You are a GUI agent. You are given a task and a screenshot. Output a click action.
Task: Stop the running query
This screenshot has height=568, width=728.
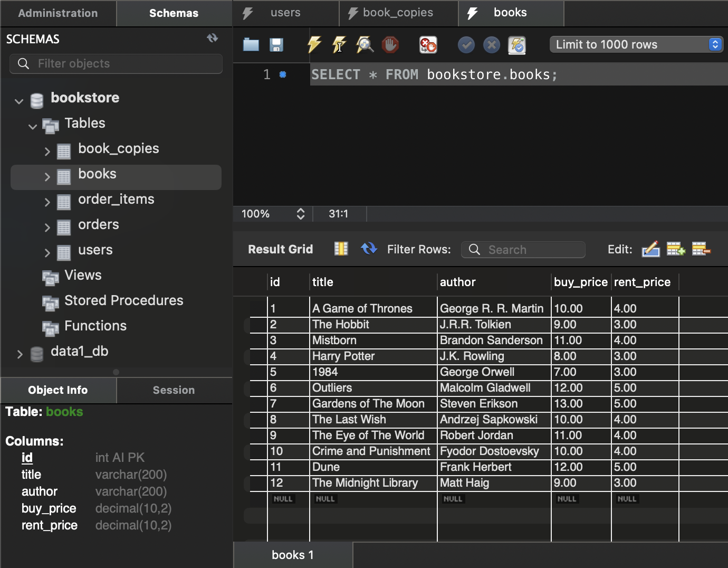pos(390,45)
